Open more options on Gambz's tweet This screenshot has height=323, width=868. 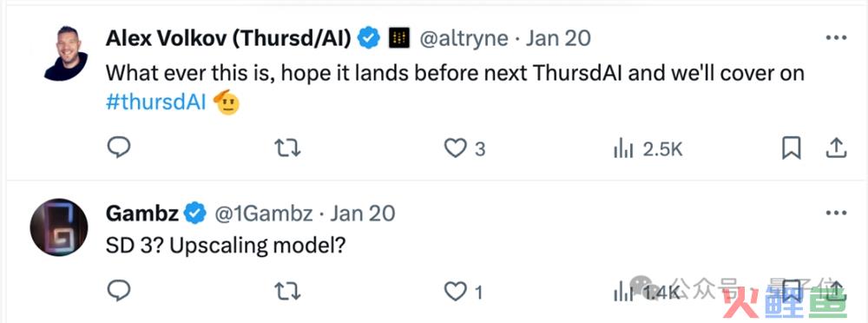[836, 214]
